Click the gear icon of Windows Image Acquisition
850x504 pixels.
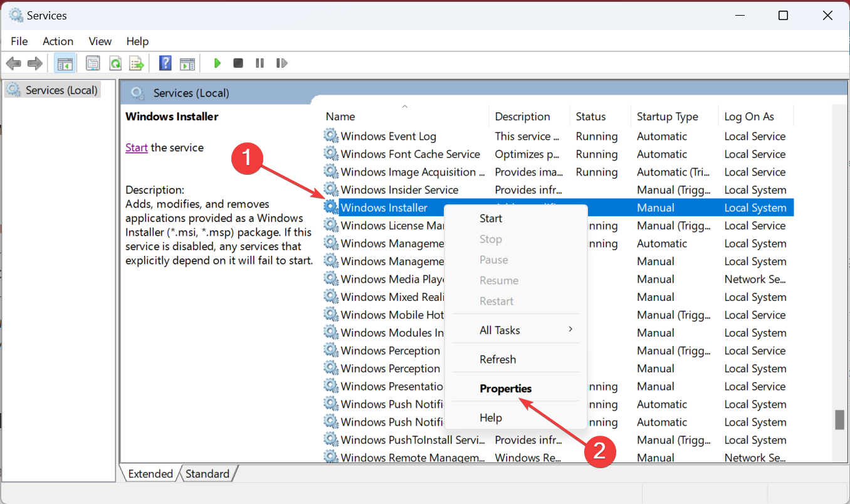[331, 172]
